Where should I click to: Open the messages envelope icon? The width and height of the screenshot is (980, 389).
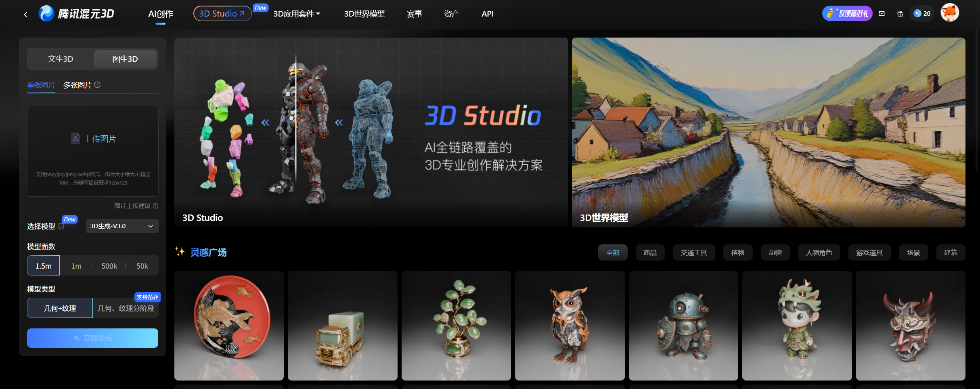coord(882,13)
